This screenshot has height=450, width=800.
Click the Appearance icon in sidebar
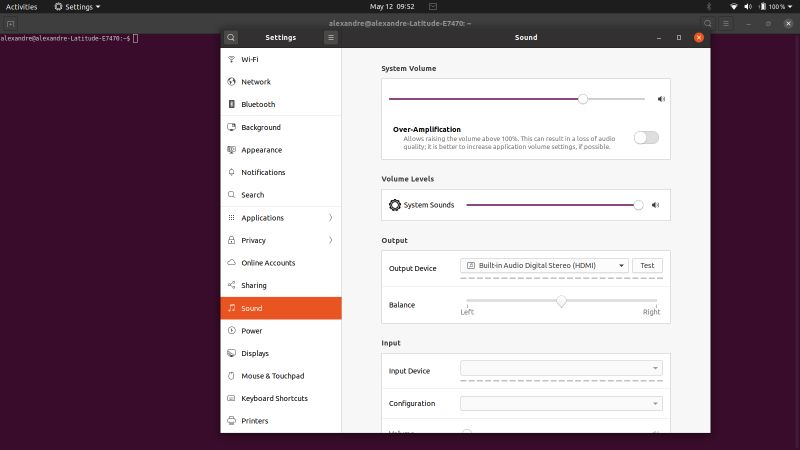[x=232, y=149]
